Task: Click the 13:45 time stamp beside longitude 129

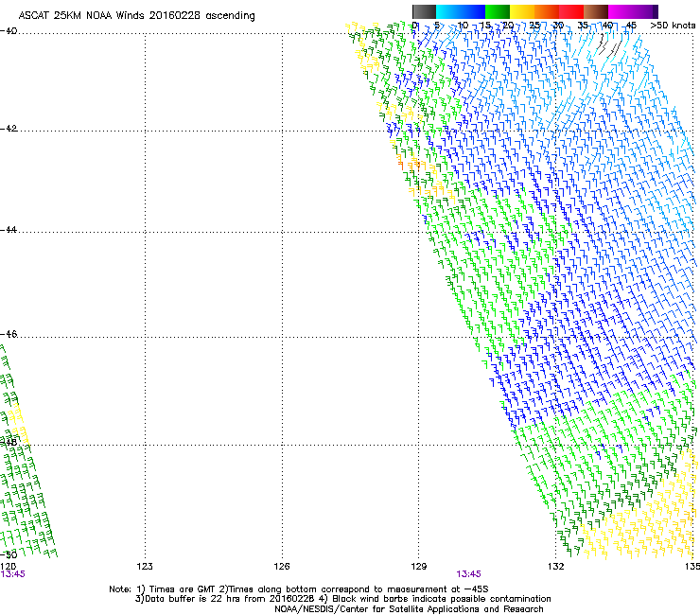Action: coord(468,574)
